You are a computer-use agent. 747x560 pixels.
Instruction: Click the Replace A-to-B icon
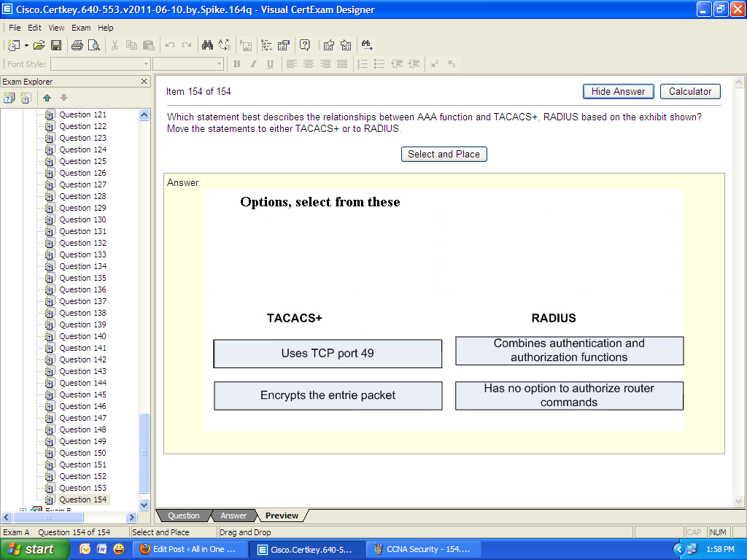225,45
